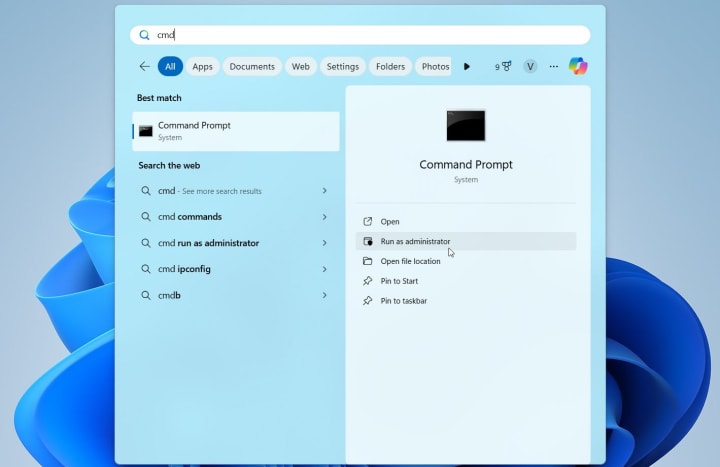Select the All filter tab
The image size is (720, 467).
[170, 67]
